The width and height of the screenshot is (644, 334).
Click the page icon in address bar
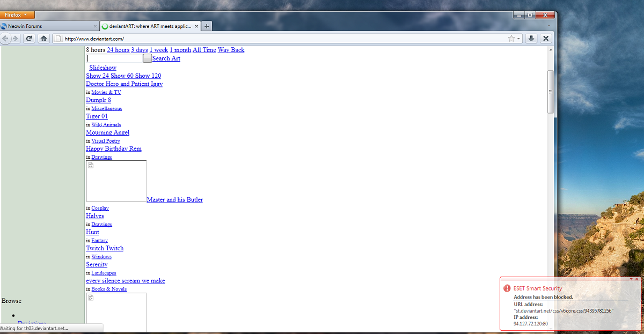tap(58, 39)
